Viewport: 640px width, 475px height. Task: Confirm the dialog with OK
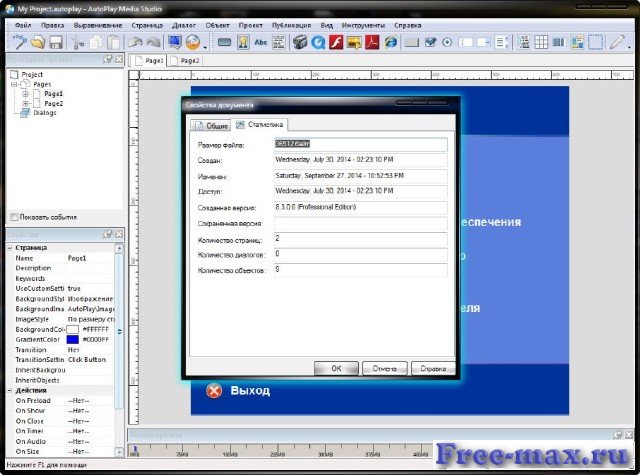click(336, 368)
